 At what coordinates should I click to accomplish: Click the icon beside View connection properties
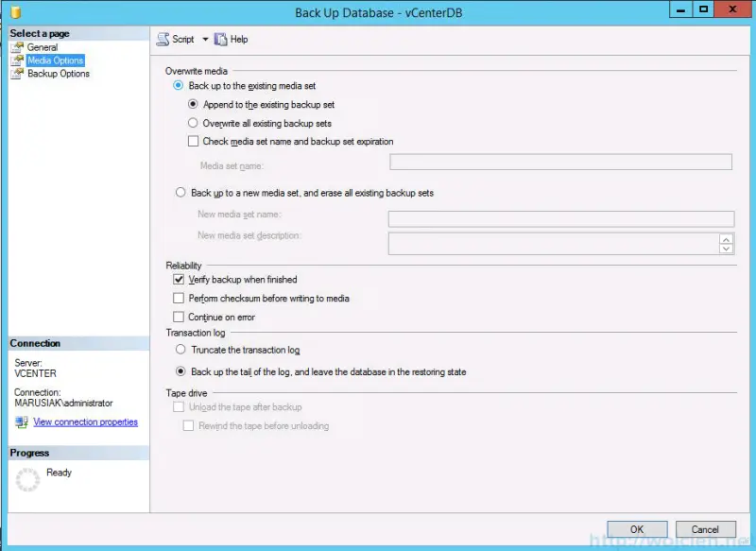tap(21, 422)
